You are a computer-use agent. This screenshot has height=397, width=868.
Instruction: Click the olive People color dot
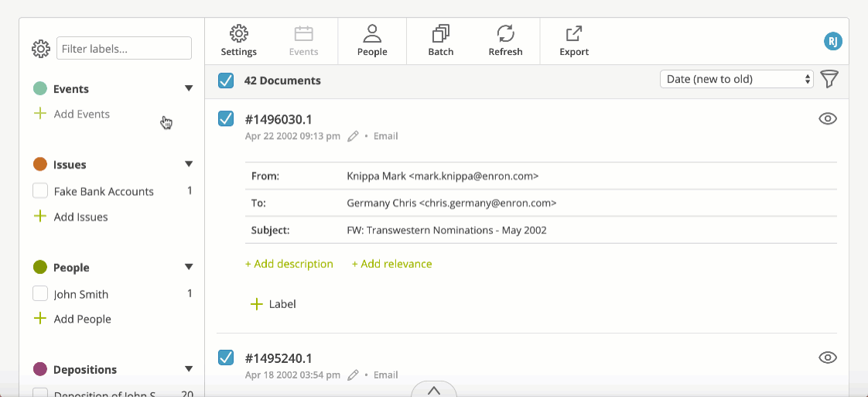click(40, 268)
